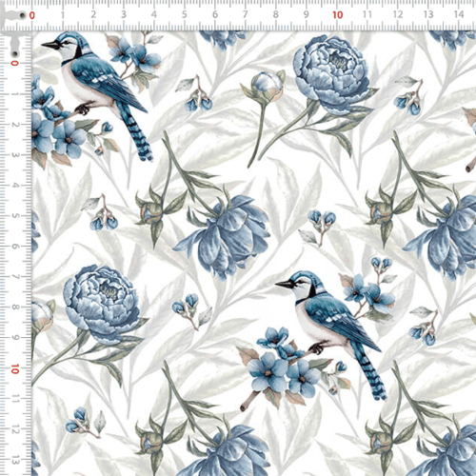Image resolution: width=476 pixels, height=476 pixels.
Task: Click the red 0 on the top ruler
Action: point(32,15)
